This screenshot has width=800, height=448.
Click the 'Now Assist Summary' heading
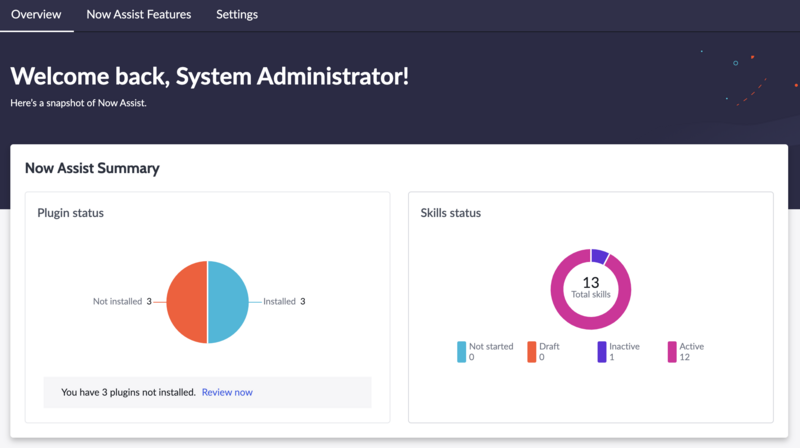92,168
